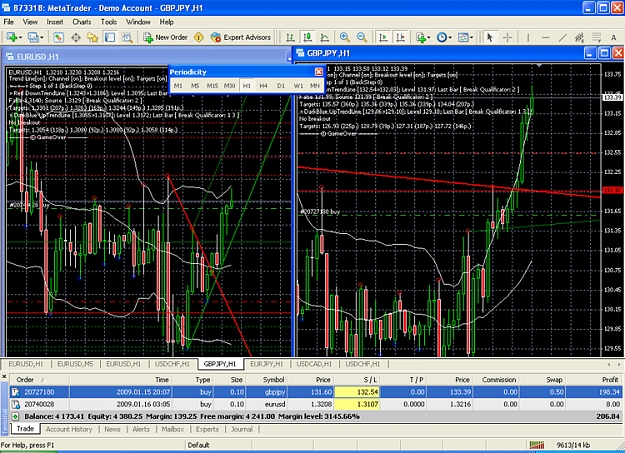Zoom out of the chart

[x=362, y=37]
